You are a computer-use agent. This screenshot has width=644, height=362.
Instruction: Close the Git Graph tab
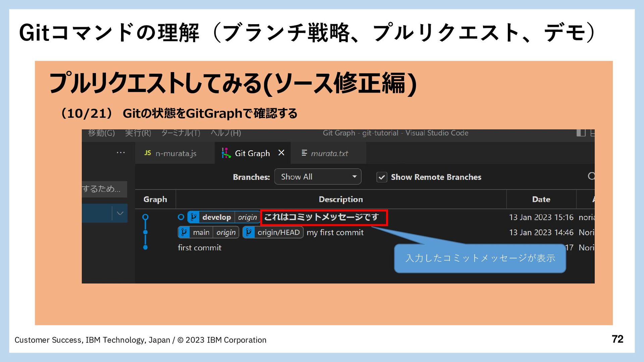coord(281,153)
